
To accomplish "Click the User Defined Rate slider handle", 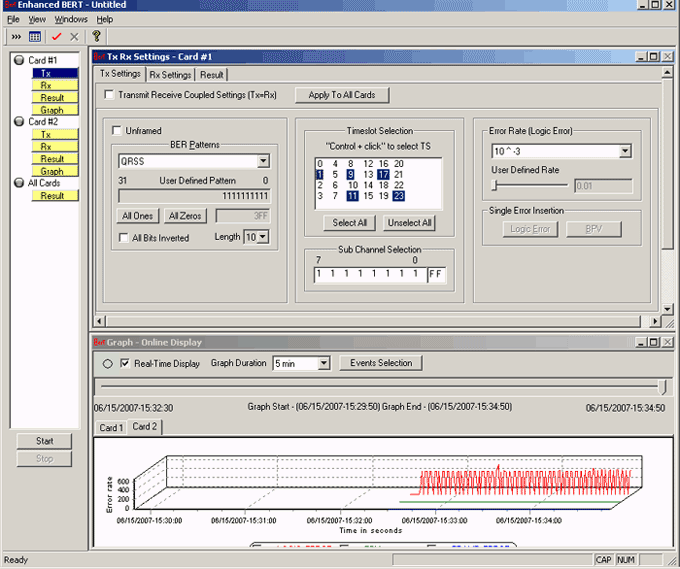I will [x=494, y=186].
